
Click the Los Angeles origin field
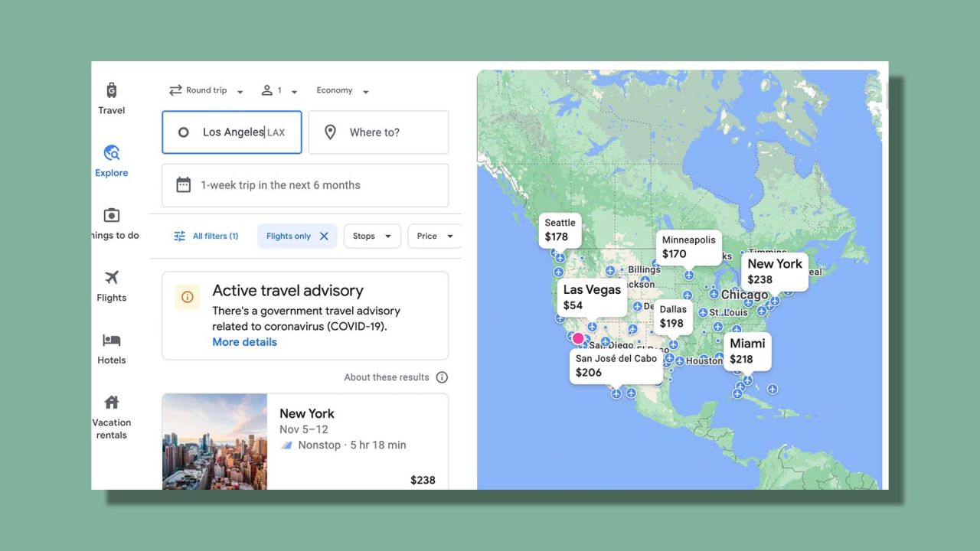232,132
